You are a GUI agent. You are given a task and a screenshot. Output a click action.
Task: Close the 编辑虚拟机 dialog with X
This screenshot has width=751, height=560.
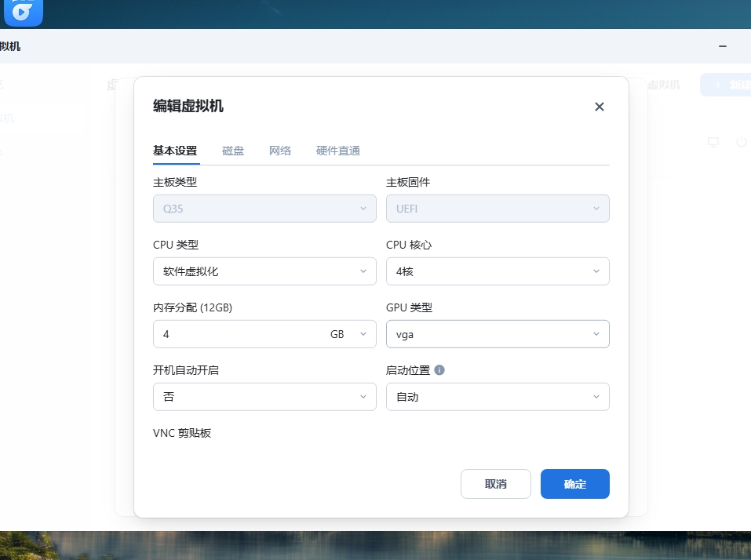600,107
